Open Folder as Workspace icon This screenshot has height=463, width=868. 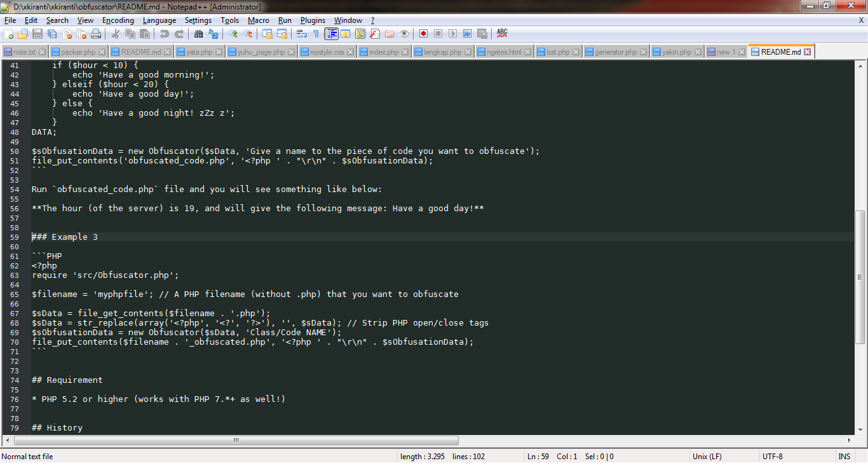(x=390, y=34)
